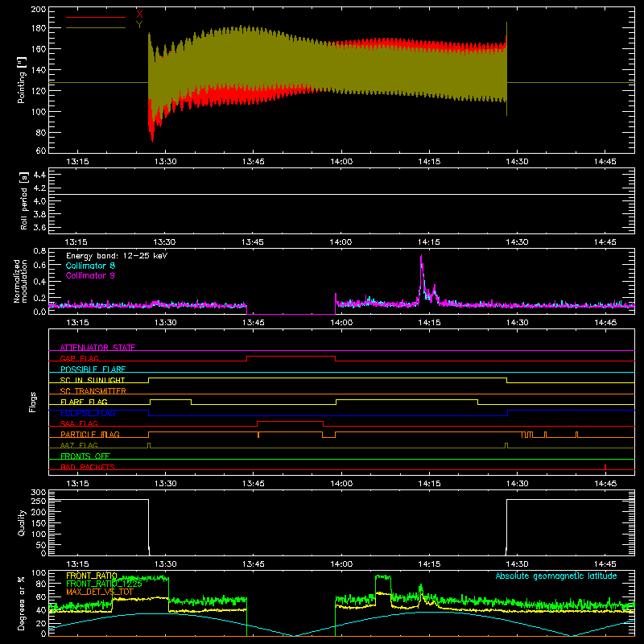This screenshot has height=644, width=644.
Task: Click the SC_TRANSMITTER flag label
Action: (93, 391)
